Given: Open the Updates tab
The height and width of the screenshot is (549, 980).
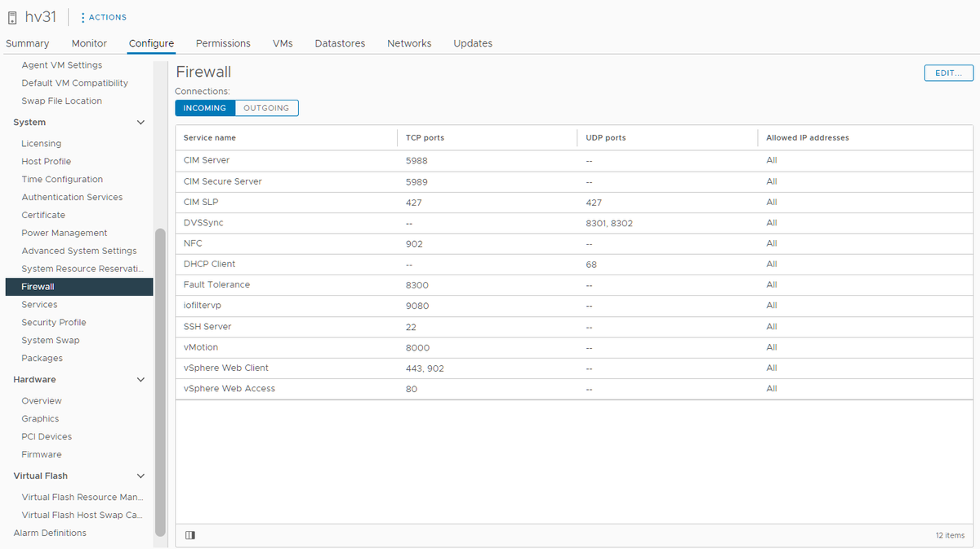Looking at the screenshot, I should tap(473, 43).
